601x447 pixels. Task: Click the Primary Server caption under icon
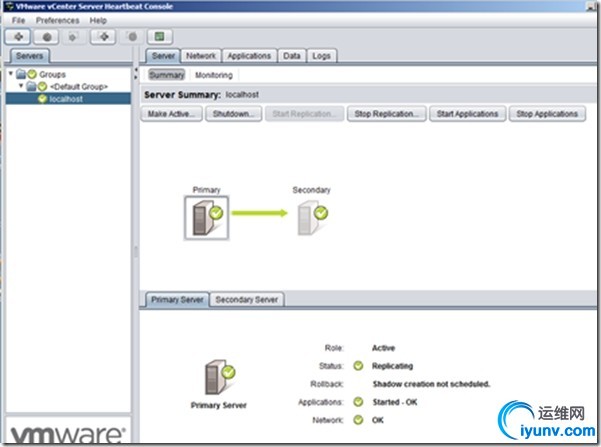(219, 405)
